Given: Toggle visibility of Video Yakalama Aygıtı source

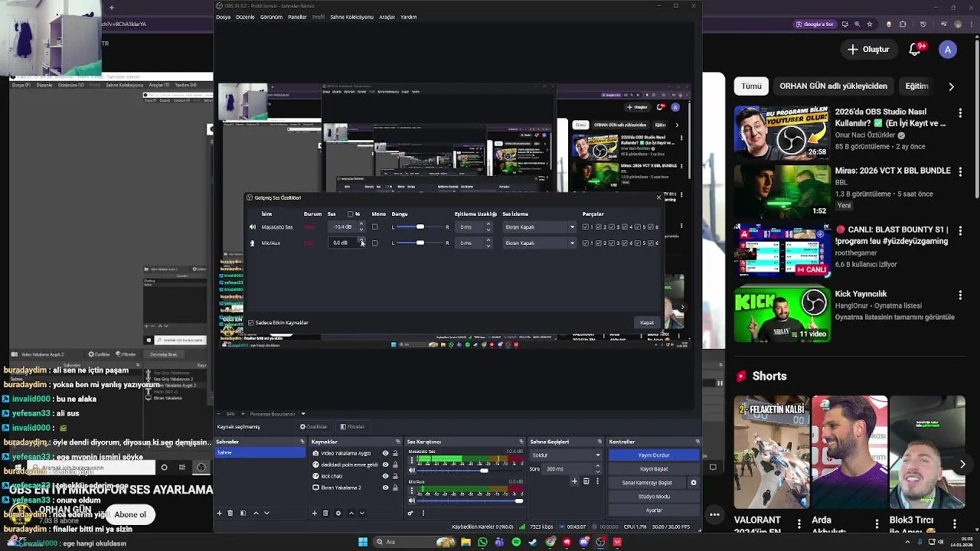Looking at the screenshot, I should (x=385, y=453).
